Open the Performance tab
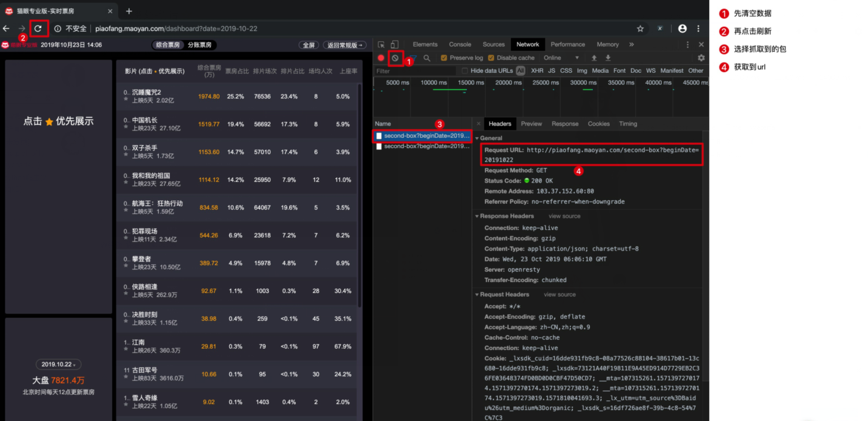 click(x=568, y=44)
